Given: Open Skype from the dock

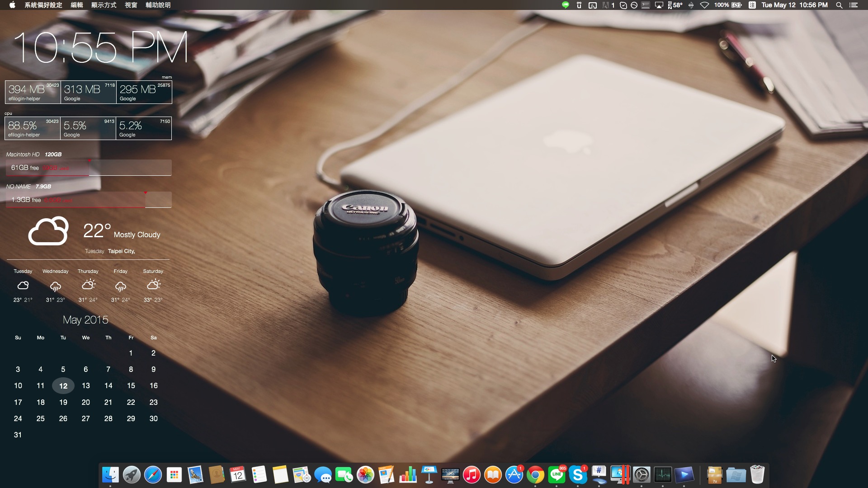Looking at the screenshot, I should coord(578,475).
